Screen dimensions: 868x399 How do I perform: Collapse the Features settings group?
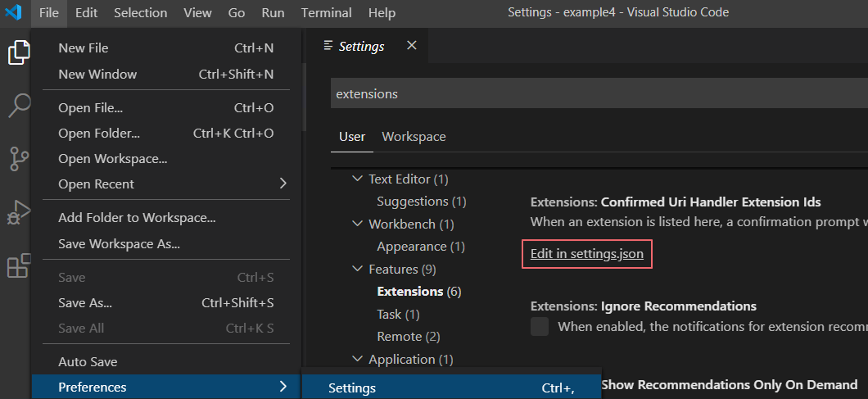(356, 269)
